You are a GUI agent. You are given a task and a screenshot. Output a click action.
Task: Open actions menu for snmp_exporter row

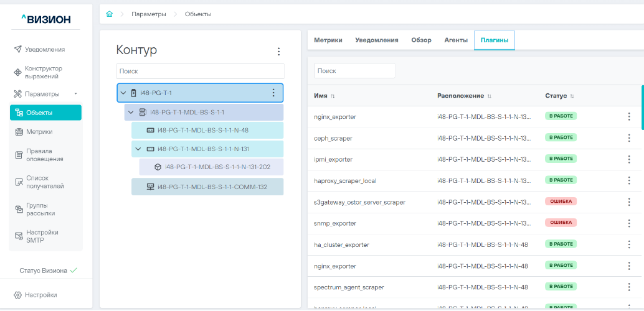coord(628,223)
